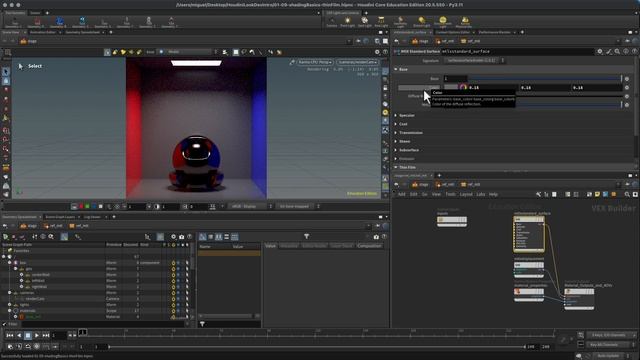
Task: Open the Edit menu in network editor
Action: [x=413, y=194]
